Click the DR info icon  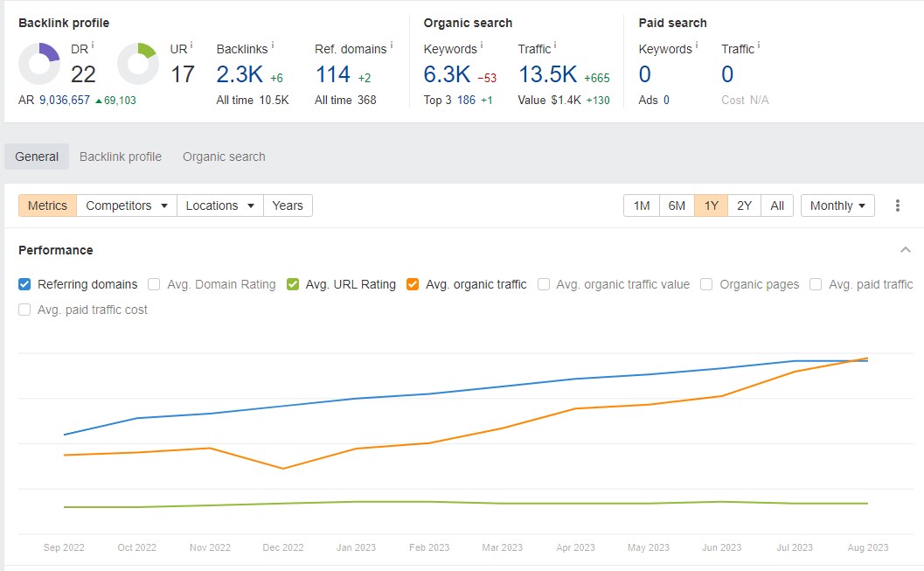[x=93, y=45]
